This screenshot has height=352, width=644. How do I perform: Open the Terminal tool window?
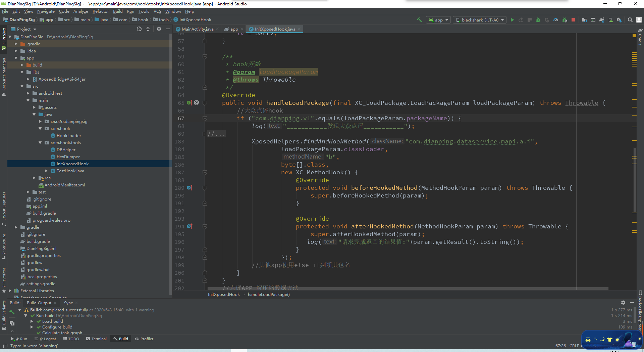pyautogui.click(x=96, y=339)
